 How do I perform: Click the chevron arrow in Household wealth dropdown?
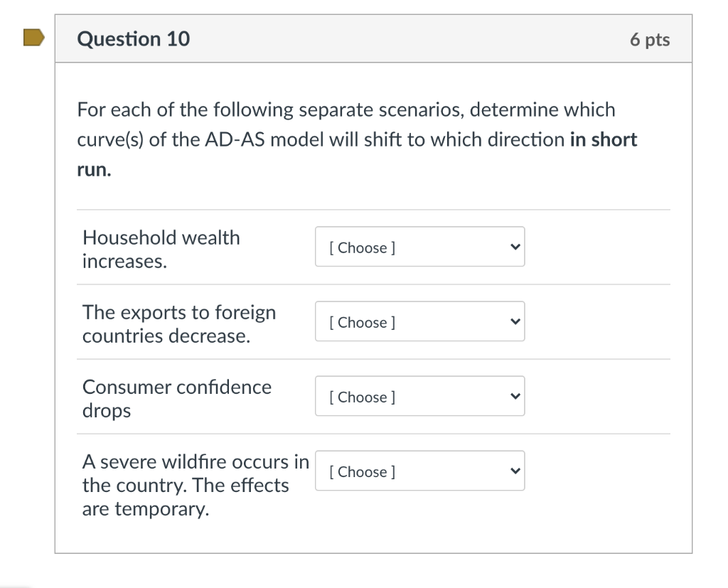[x=515, y=247]
